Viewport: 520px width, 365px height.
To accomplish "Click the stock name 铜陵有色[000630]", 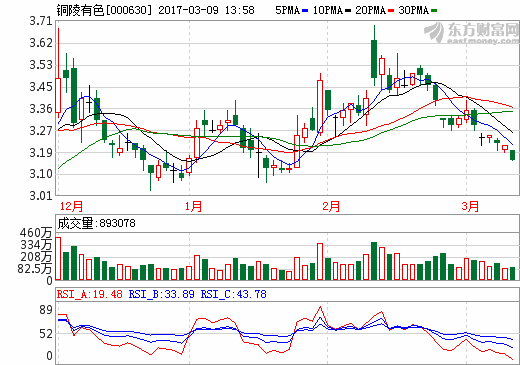I will click(104, 10).
